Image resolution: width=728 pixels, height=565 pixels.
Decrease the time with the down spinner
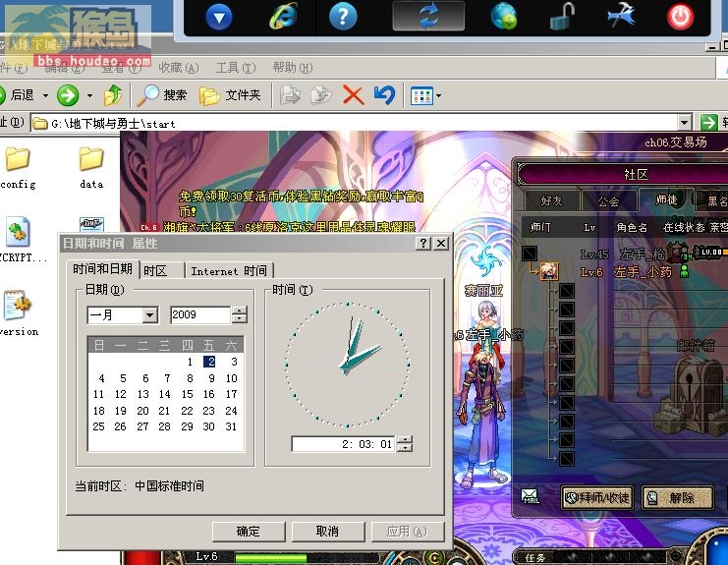coord(405,448)
